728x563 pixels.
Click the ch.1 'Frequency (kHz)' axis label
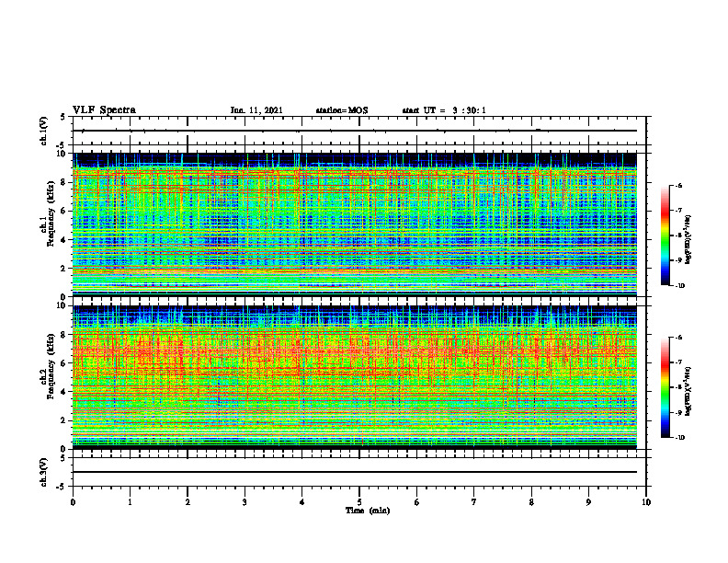pos(51,215)
